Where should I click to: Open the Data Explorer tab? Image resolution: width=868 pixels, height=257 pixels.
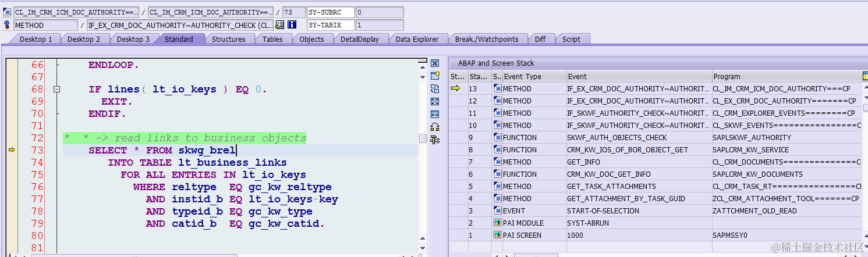coord(417,39)
